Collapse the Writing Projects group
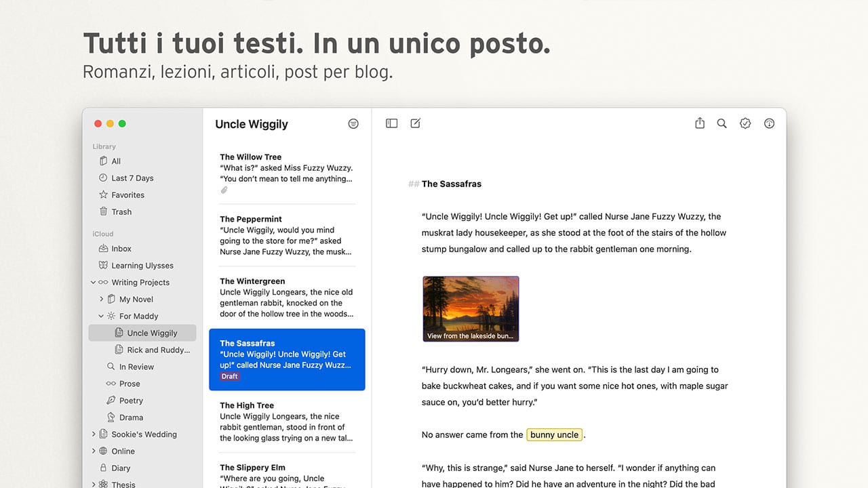The width and height of the screenshot is (868, 488). coord(94,283)
